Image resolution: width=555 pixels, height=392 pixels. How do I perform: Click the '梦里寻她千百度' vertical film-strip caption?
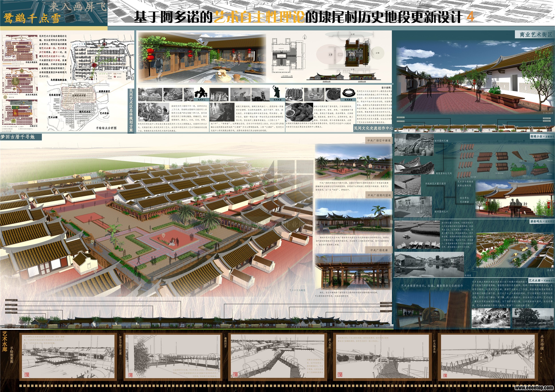coord(121,346)
